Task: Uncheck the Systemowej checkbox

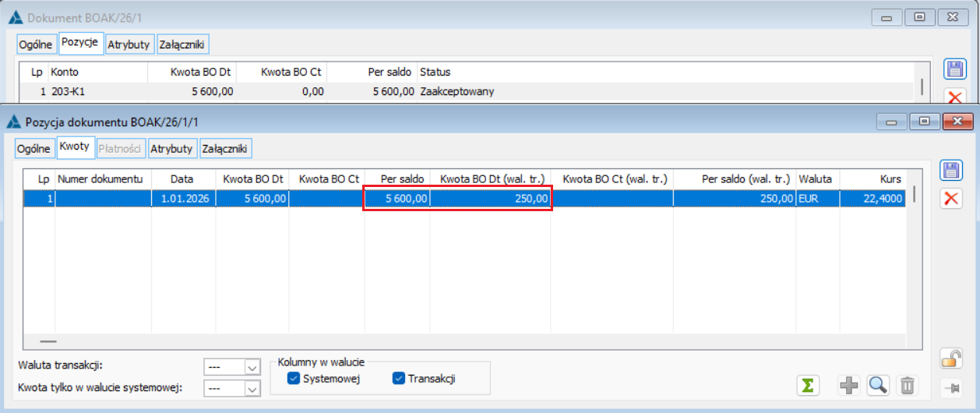Action: (x=293, y=379)
